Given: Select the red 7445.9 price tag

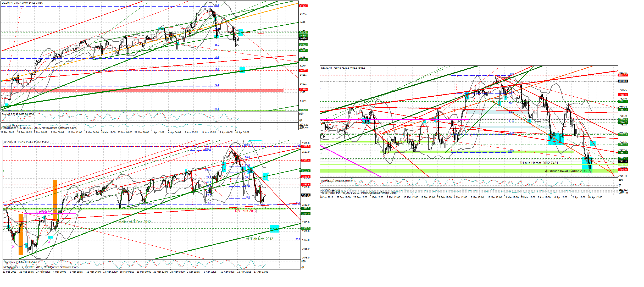Looking at the screenshot, I should click(623, 170).
